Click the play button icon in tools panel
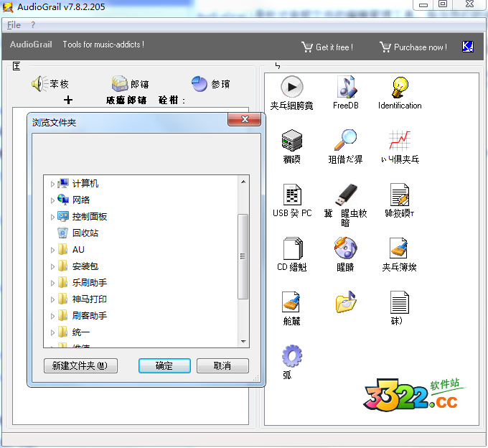Viewport: 488px width, 448px height. pyautogui.click(x=292, y=87)
